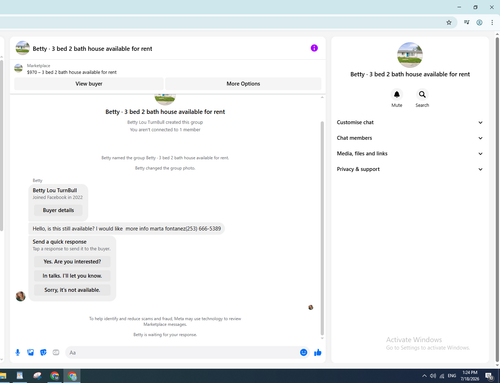Open the third pinned taskbar app

[37, 376]
